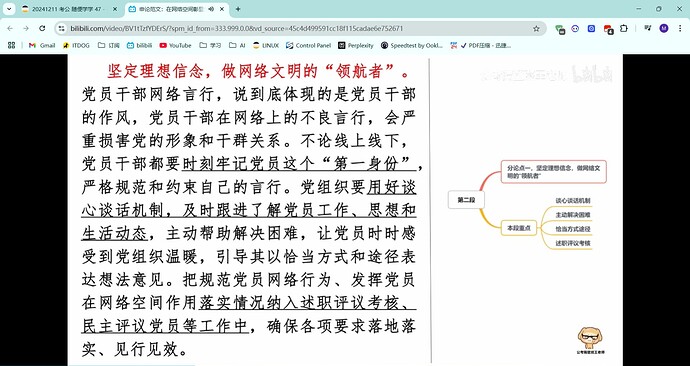690x366 pixels.
Task: Open the red extension with badge
Action: 608,29
